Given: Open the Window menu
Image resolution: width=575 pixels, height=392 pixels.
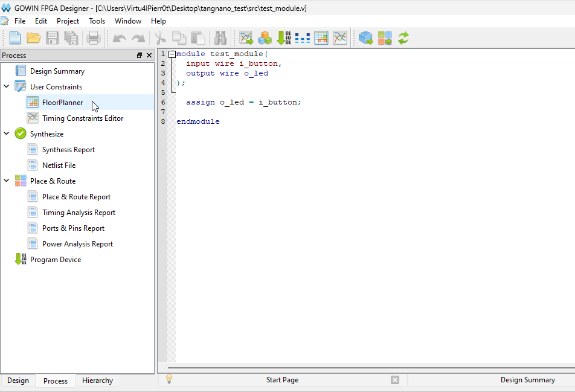Looking at the screenshot, I should coord(128,21).
